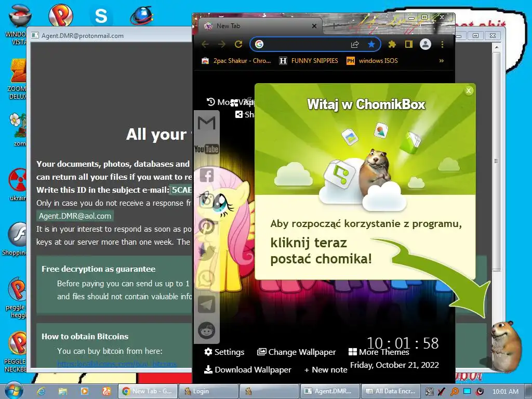Click the Twitter bird icon in the sidebar

[207, 253]
